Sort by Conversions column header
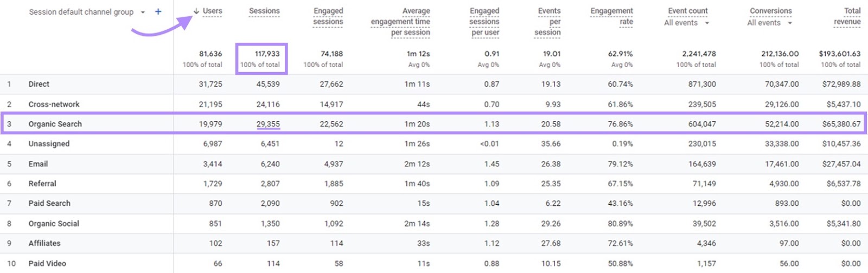Image resolution: width=868 pixels, height=273 pixels. coord(771,11)
